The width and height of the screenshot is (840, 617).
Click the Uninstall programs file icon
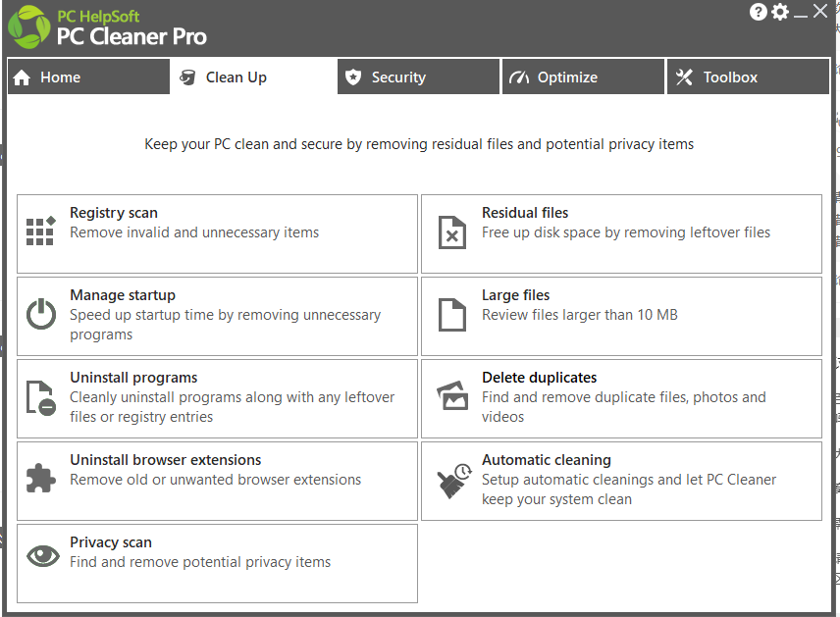(x=40, y=396)
